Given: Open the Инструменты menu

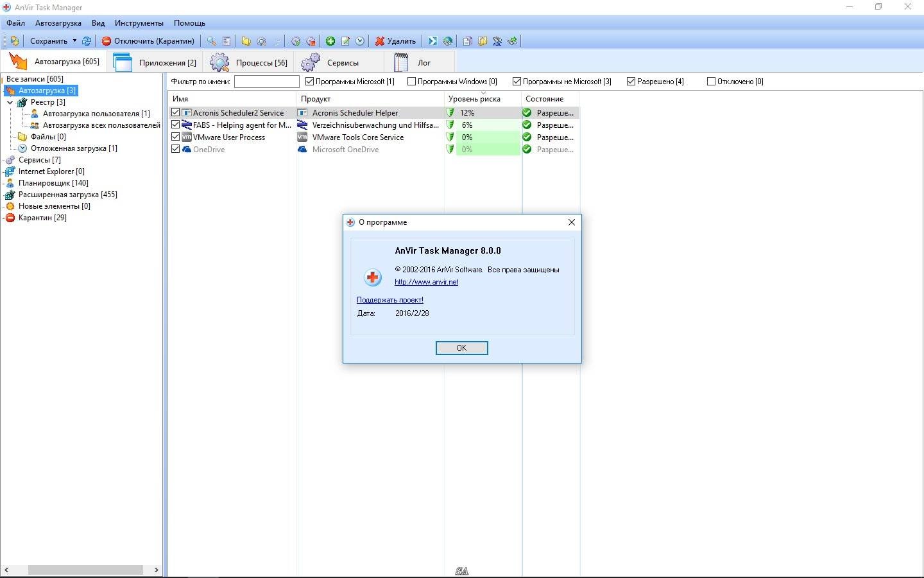Looking at the screenshot, I should (139, 23).
